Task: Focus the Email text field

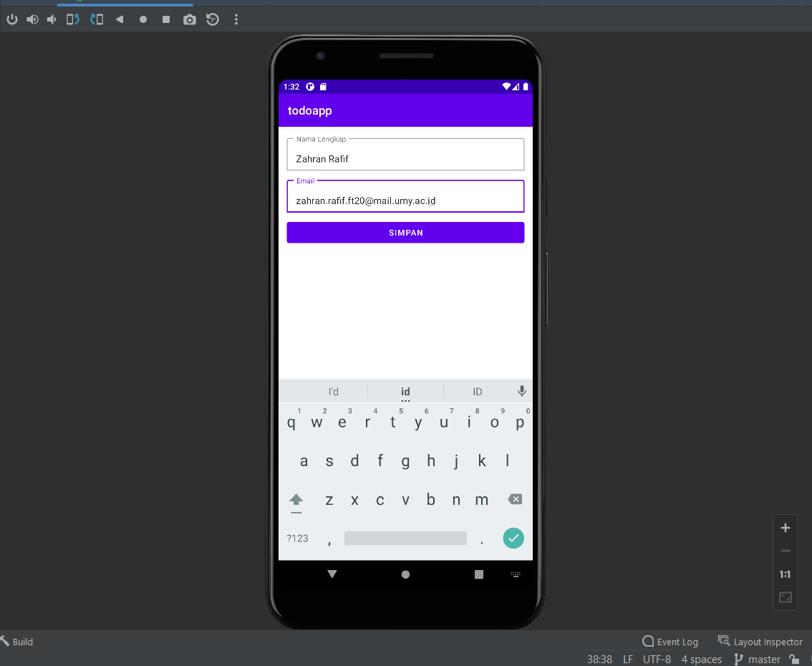Action: click(405, 196)
